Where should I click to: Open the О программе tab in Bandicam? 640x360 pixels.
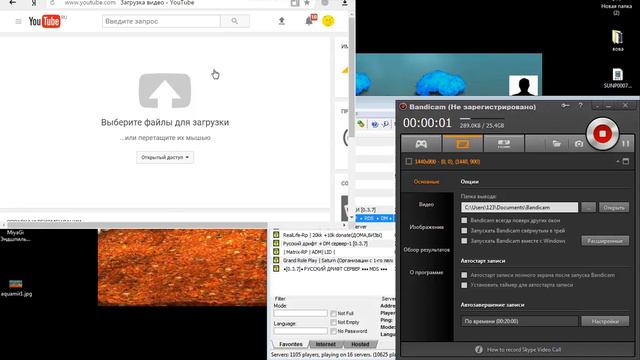[x=427, y=272]
